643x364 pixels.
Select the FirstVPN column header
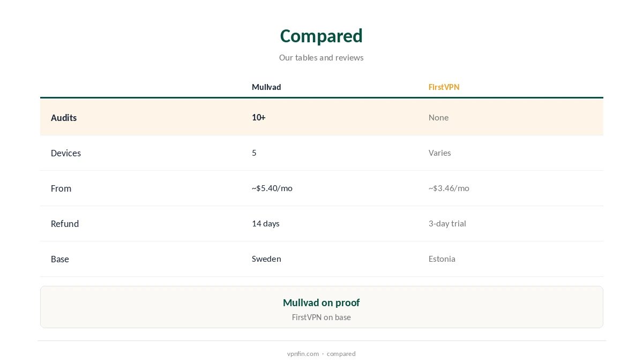tap(444, 87)
